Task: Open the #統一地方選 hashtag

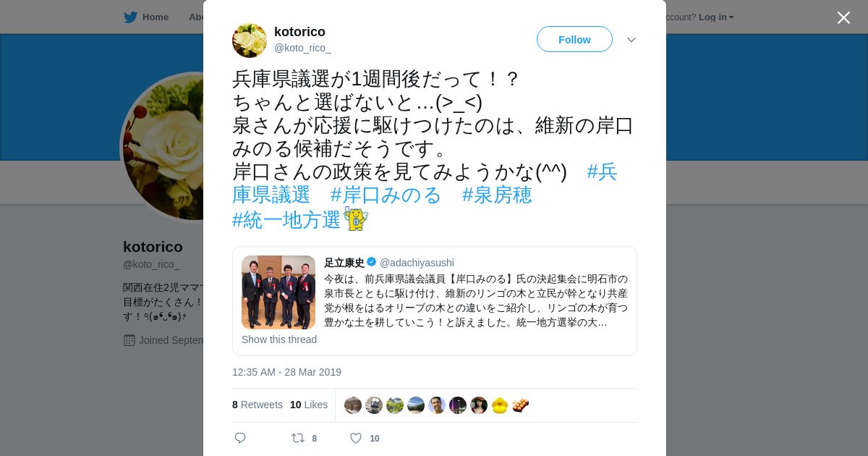Action: coord(286,220)
